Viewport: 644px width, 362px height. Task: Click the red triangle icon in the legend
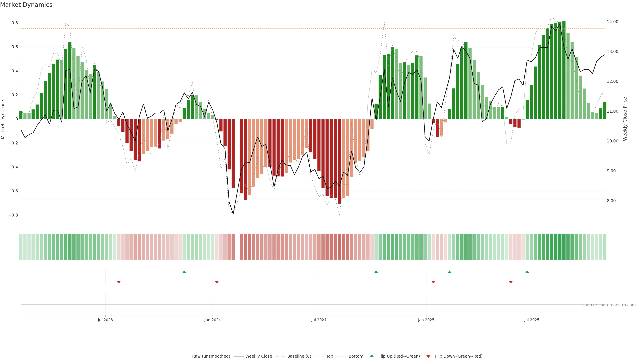tap(428, 356)
